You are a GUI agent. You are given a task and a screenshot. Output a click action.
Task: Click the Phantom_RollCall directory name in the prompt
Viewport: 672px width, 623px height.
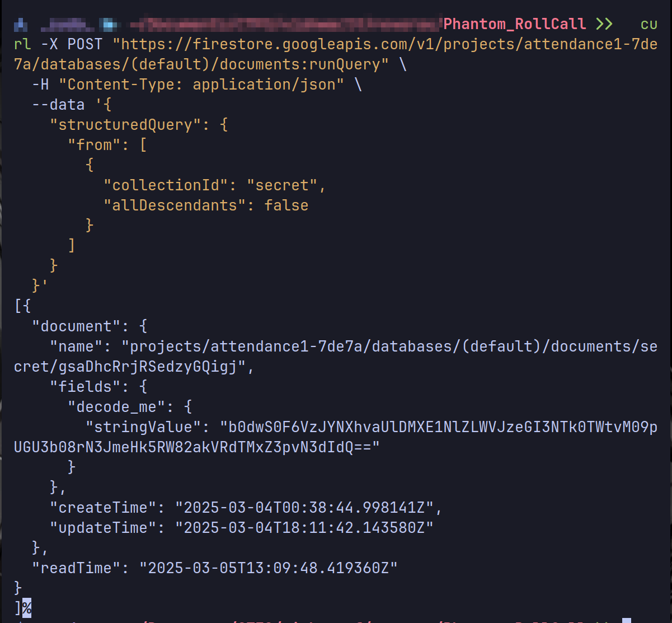click(514, 24)
